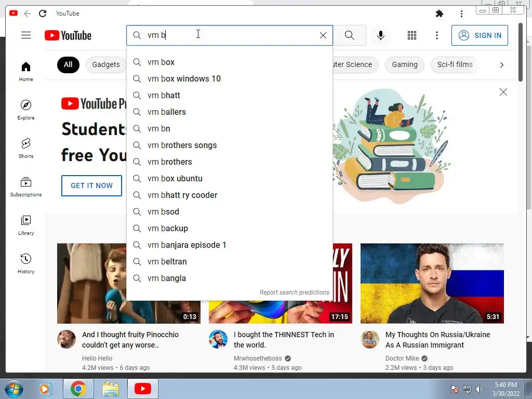This screenshot has width=532, height=399.
Task: Select the Gadgets filter chip
Action: (x=106, y=64)
